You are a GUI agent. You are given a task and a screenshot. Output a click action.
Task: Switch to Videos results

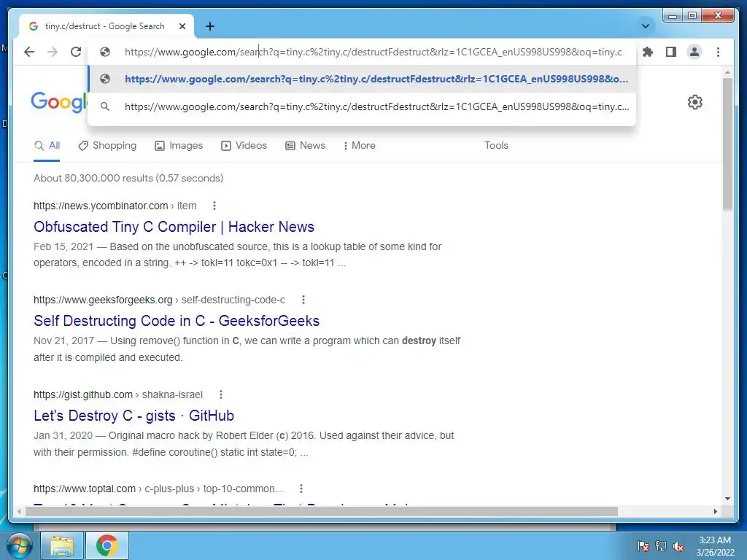tap(244, 146)
